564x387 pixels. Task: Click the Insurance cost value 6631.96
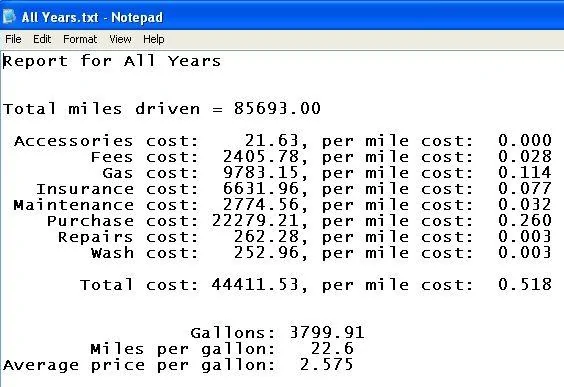point(261,188)
